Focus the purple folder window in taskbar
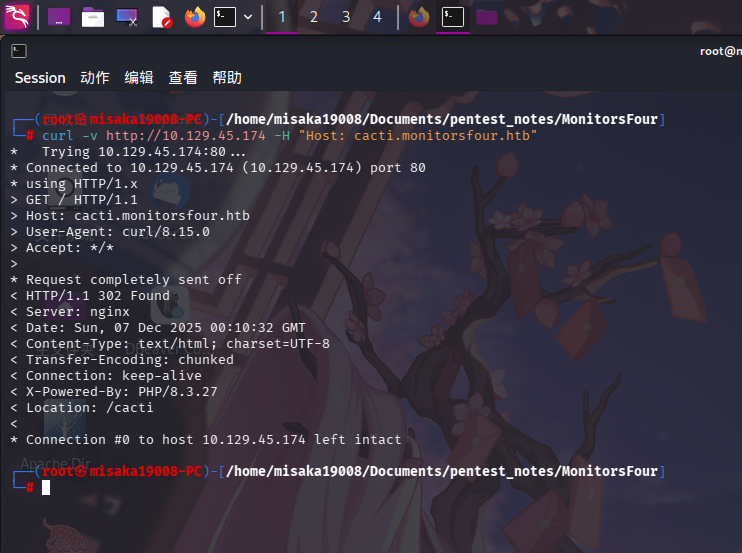The image size is (742, 553). (x=487, y=17)
